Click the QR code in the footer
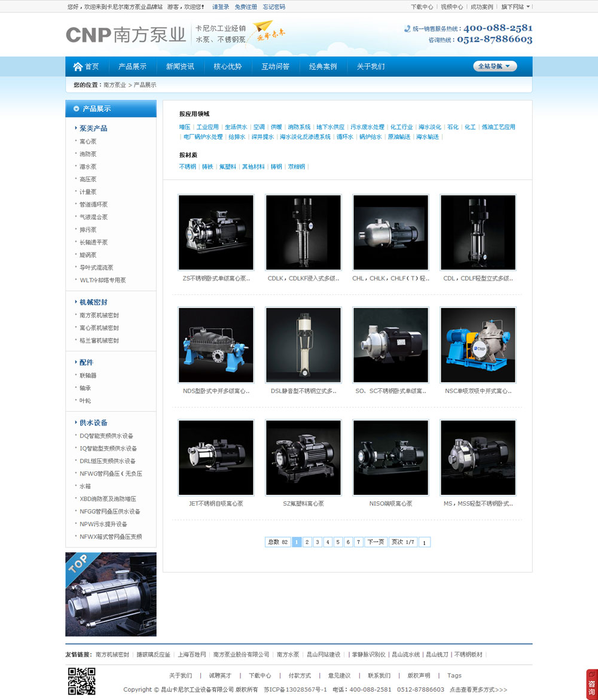Image resolution: width=598 pixels, height=700 pixels. click(81, 681)
